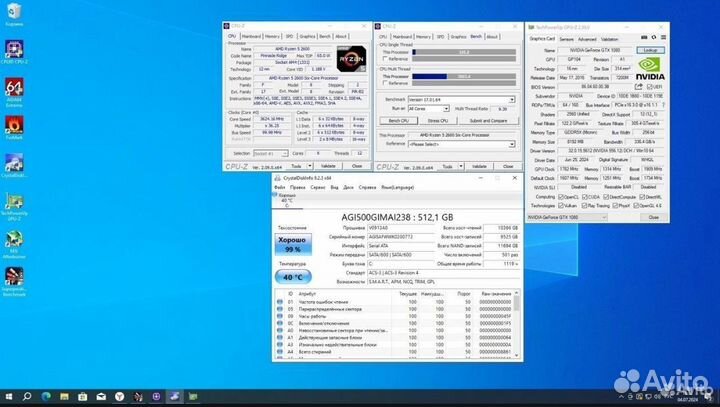Click the Ryzen logo in CPU-Z
720x407 pixels.
click(x=352, y=59)
